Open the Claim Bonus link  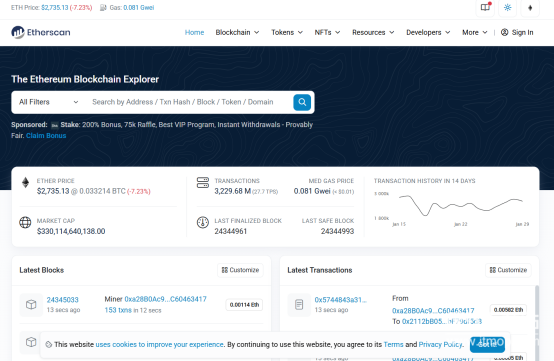[x=46, y=136]
